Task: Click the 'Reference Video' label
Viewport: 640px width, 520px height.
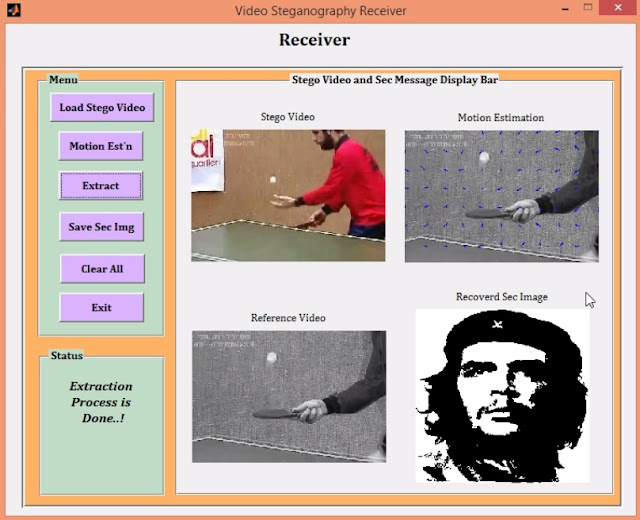Action: (288, 318)
